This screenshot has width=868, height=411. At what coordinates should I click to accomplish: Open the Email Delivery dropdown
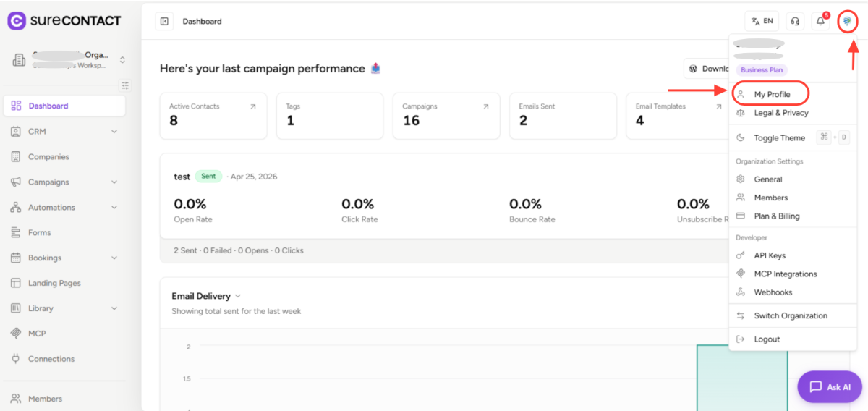coord(206,296)
